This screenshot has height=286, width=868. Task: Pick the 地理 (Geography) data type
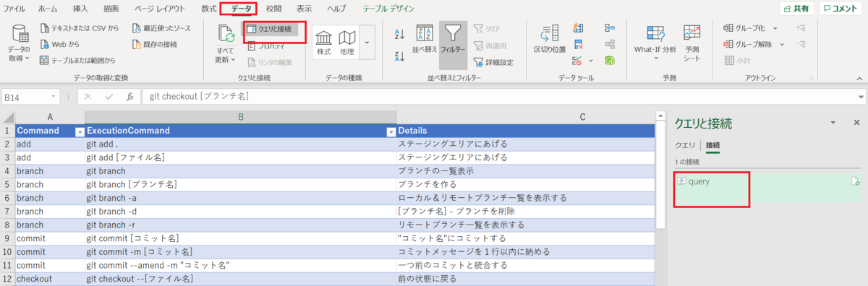point(347,43)
